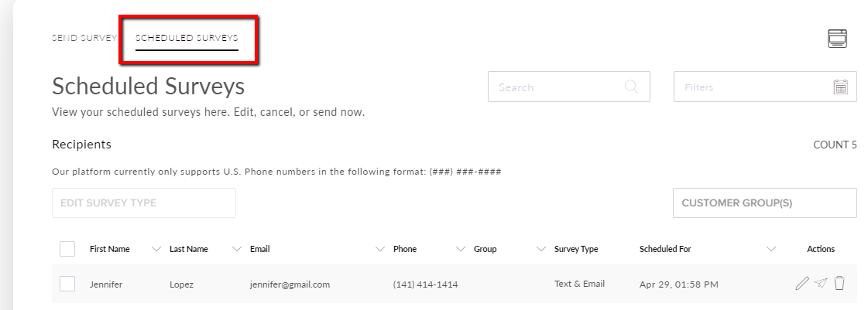Viewport: 868px width, 310px height.
Task: Check the box for Jennifer Lopez's row
Action: coord(67,284)
